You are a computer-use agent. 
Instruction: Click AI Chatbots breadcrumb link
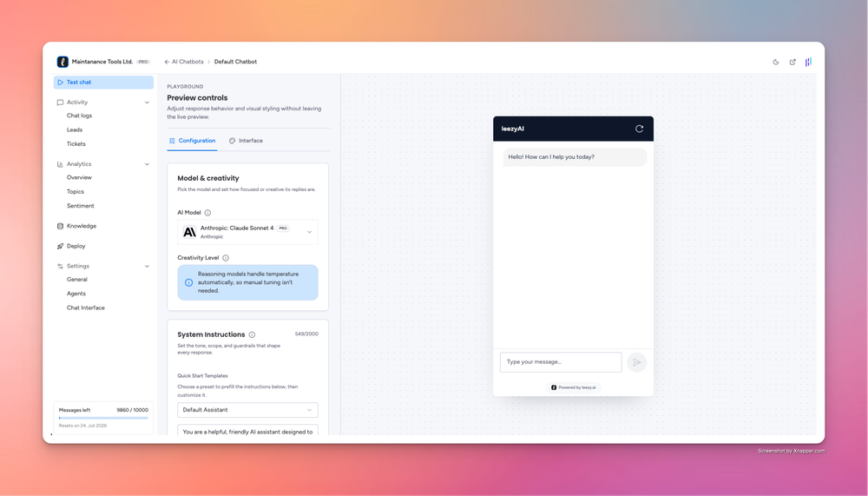[x=187, y=62]
